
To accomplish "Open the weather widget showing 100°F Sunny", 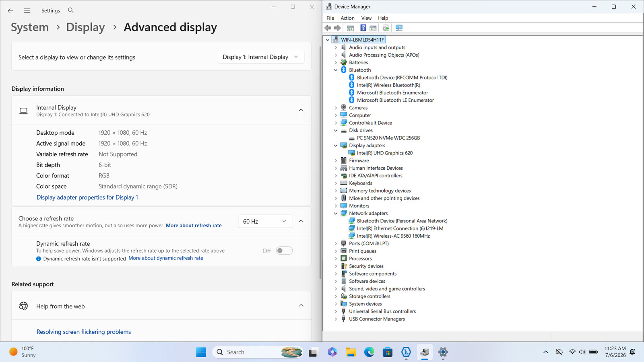I will [x=23, y=352].
